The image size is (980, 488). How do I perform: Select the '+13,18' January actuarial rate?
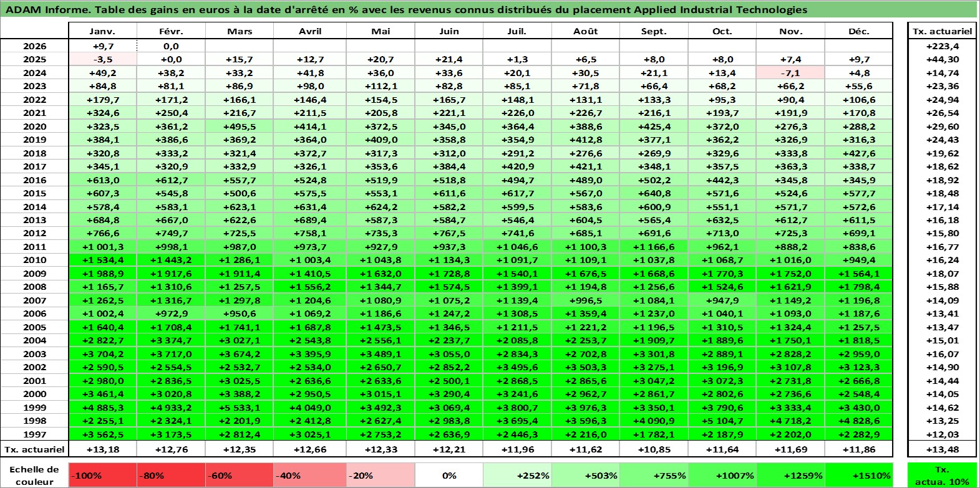pyautogui.click(x=102, y=449)
